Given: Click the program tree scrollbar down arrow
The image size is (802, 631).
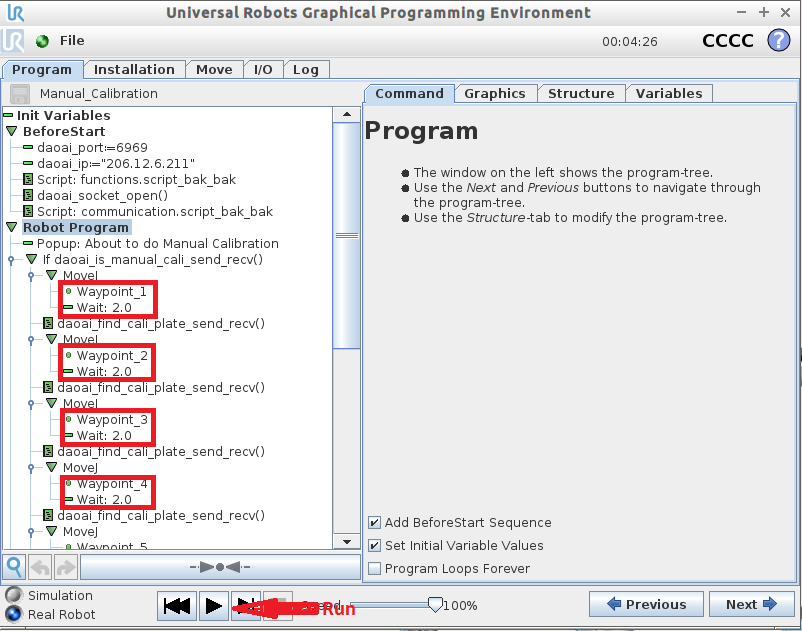Looking at the screenshot, I should [x=347, y=542].
